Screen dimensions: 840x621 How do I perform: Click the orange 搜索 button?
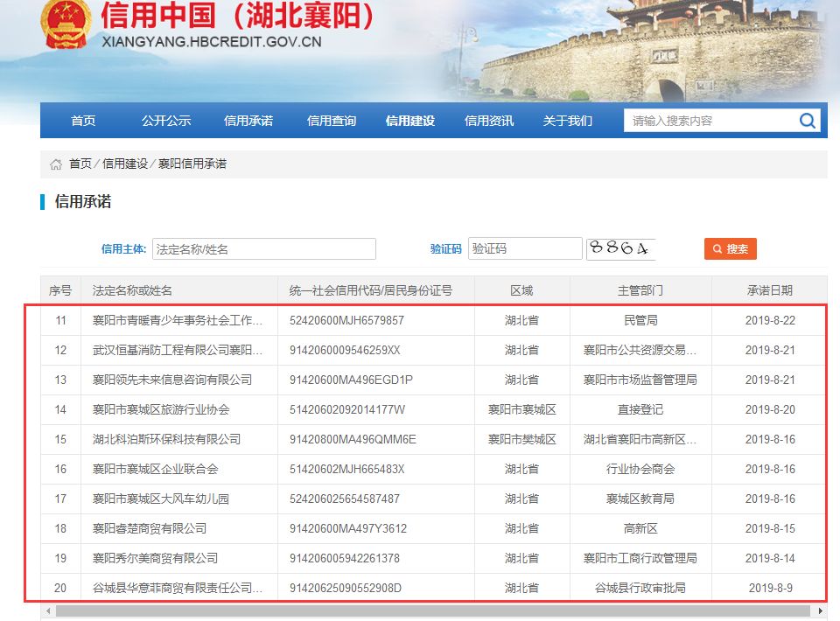tap(730, 249)
